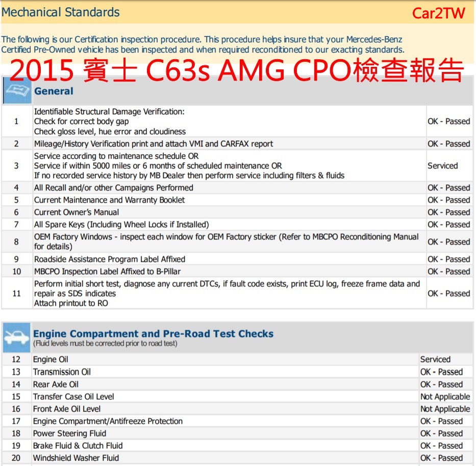Click the 'Attach printout to RO' line
Viewport: 476px width, 466px height.
(71, 303)
